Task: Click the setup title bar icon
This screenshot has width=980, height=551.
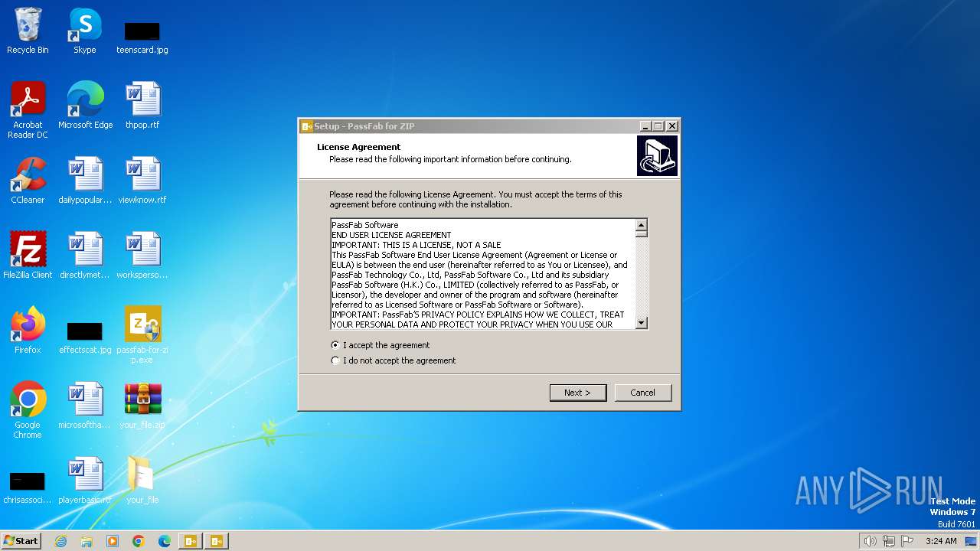Action: coord(307,126)
